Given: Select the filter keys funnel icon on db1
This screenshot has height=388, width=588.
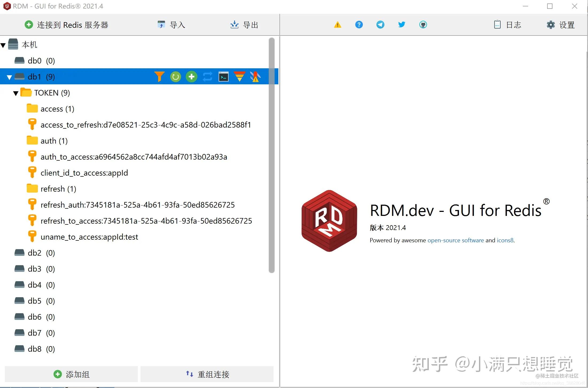Looking at the screenshot, I should pyautogui.click(x=159, y=76).
